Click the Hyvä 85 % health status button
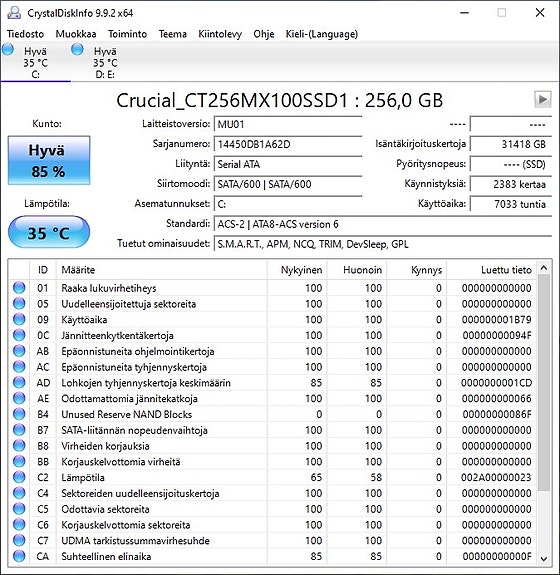Image resolution: width=560 pixels, height=575 pixels. 49,161
